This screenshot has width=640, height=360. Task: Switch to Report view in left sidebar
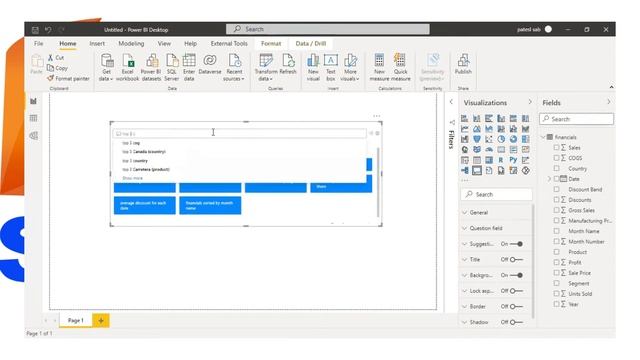(33, 101)
